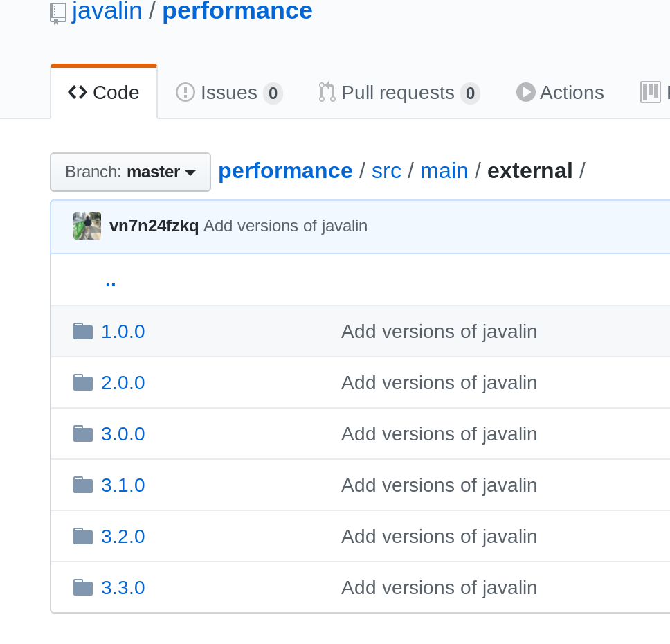
Task: Click folder icon beside 3.3.0
Action: point(83,587)
